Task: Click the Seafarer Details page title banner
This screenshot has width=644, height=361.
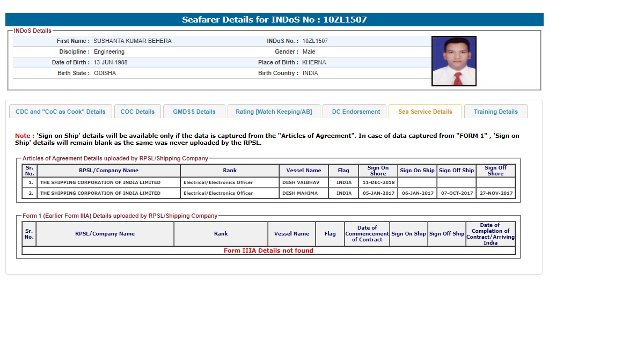Action: (274, 20)
